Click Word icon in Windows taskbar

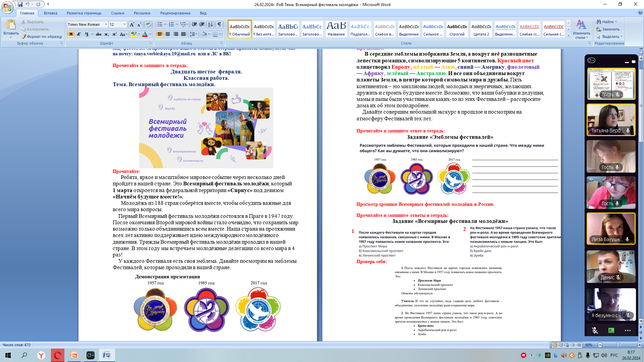click(x=107, y=355)
